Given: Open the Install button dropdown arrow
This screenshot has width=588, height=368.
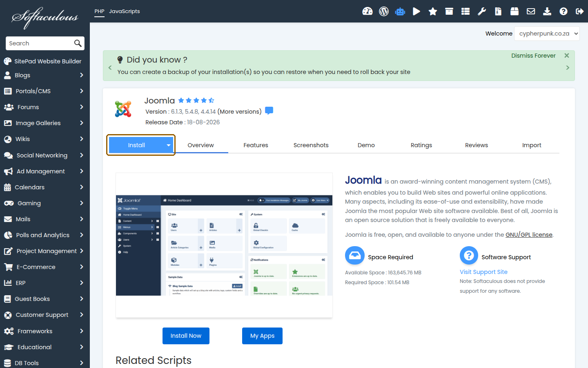Looking at the screenshot, I should click(169, 145).
